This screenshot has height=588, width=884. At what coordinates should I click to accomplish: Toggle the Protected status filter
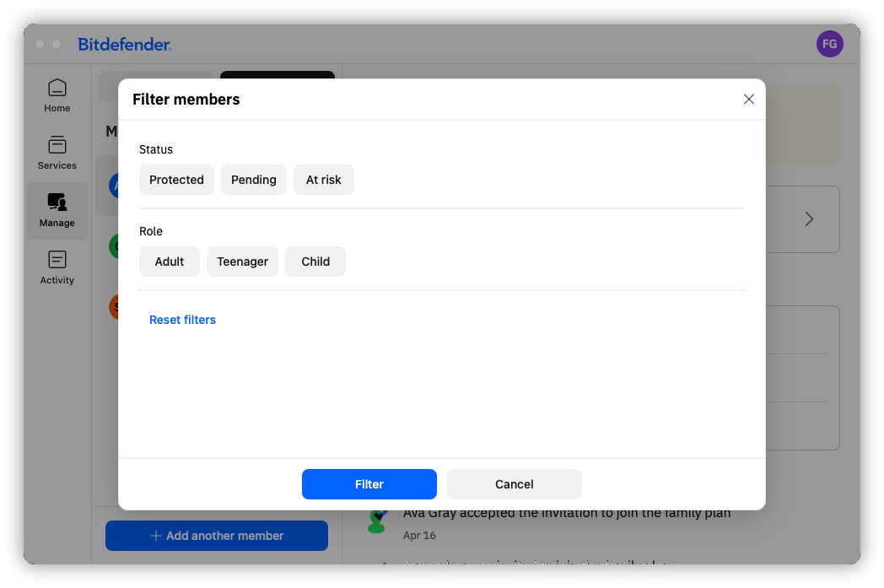tap(176, 180)
